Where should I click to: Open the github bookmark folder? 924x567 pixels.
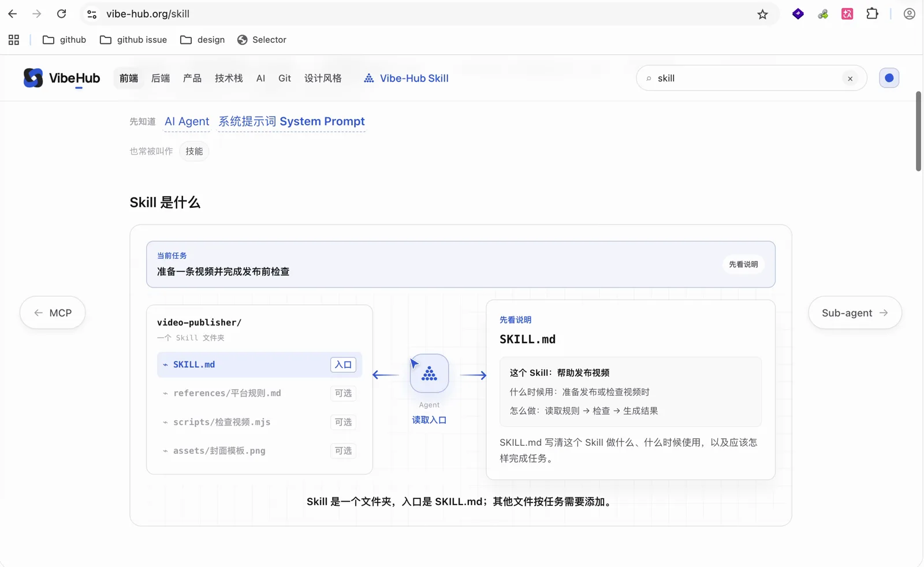pos(65,40)
